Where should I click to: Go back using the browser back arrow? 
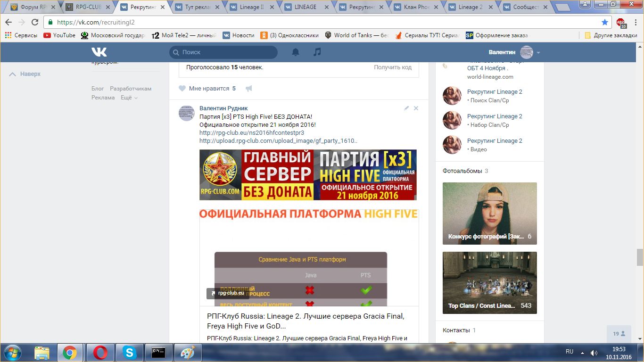[8, 22]
